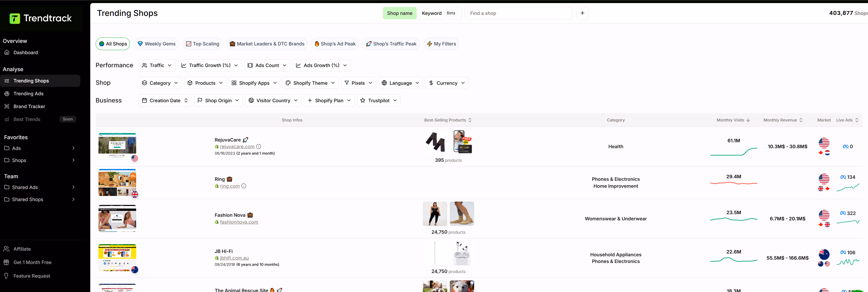Select the Shop's Ad Peak tab
The width and height of the screenshot is (868, 292).
coord(335,44)
